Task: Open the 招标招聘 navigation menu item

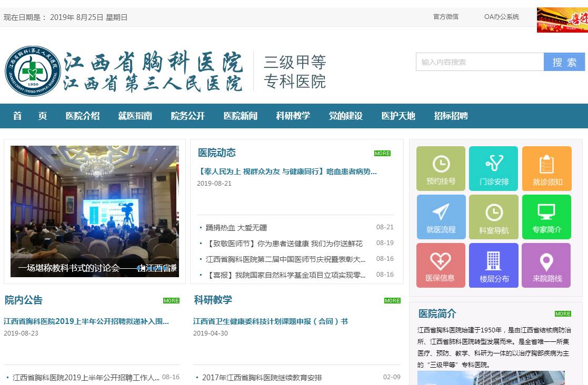Action: pos(451,116)
